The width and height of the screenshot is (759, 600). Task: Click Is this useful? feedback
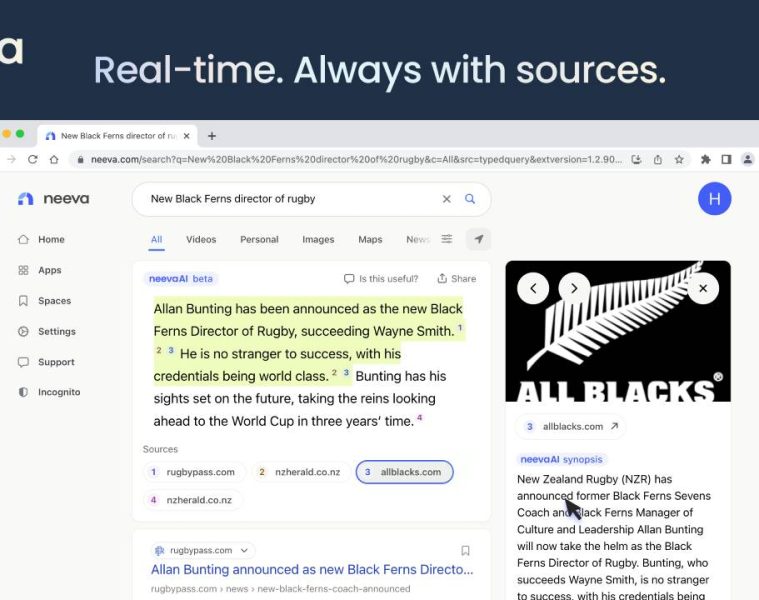coord(381,279)
